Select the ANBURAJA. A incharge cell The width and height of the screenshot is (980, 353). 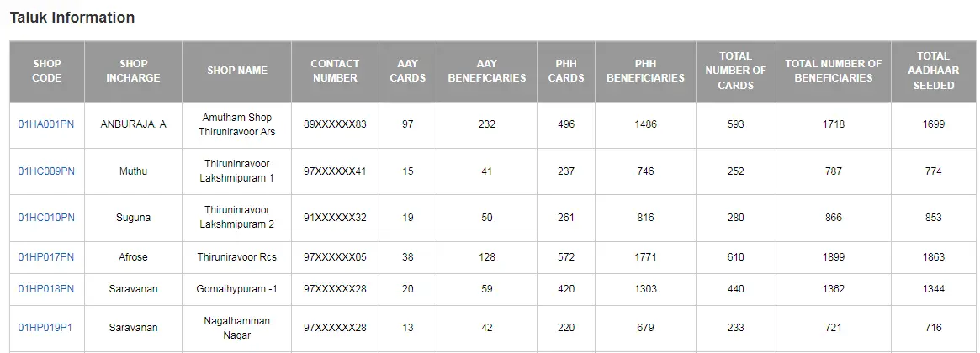point(133,124)
